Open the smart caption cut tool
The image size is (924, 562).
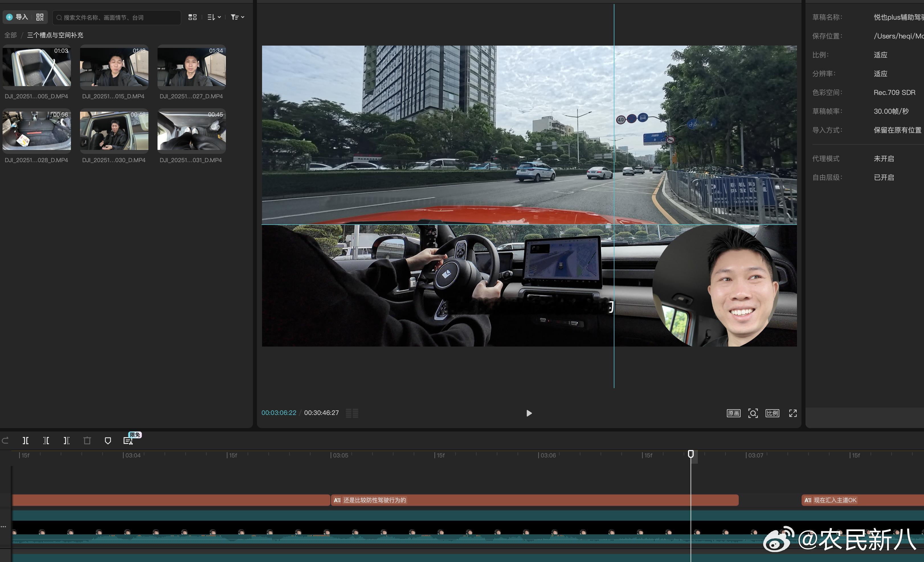tap(128, 441)
